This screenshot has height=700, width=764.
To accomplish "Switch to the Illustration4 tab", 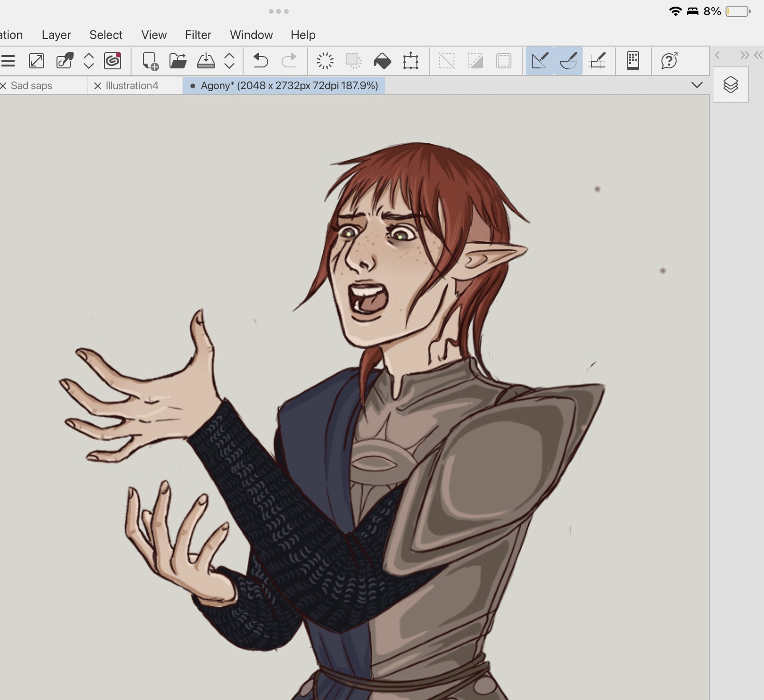I will [x=132, y=85].
